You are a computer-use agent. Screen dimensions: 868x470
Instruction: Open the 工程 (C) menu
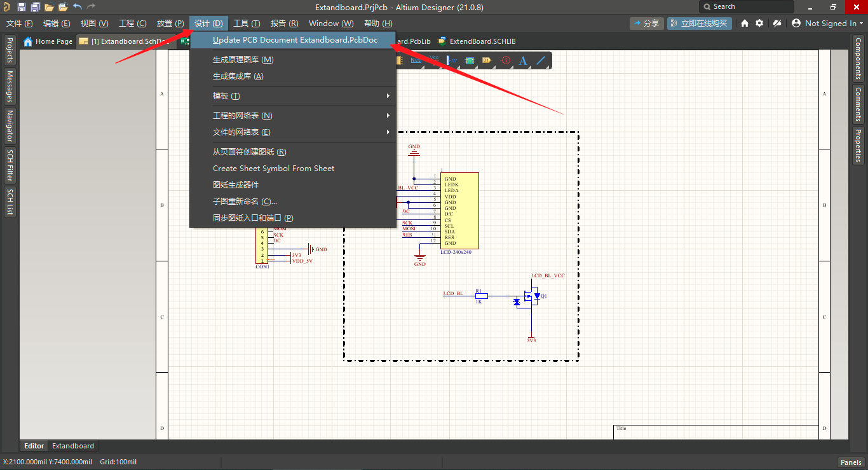pyautogui.click(x=132, y=24)
